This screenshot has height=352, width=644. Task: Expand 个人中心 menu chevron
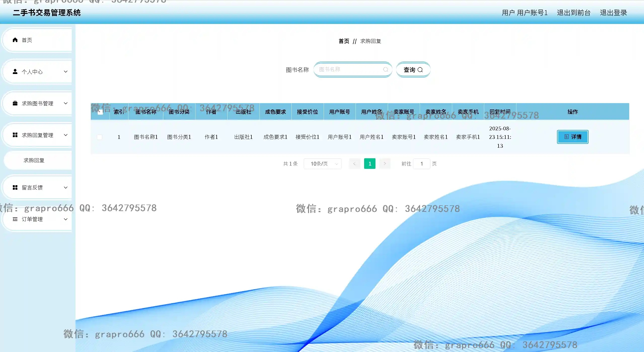(x=66, y=72)
